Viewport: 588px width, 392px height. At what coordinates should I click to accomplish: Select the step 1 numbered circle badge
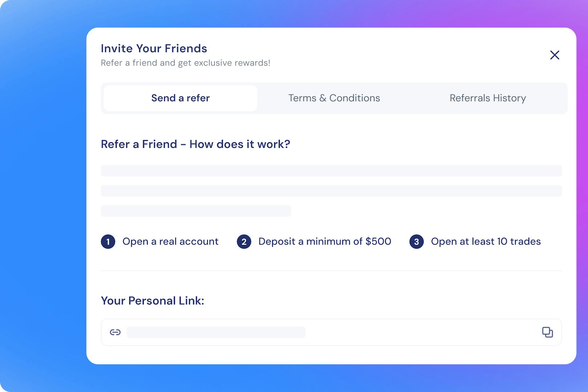coord(108,241)
